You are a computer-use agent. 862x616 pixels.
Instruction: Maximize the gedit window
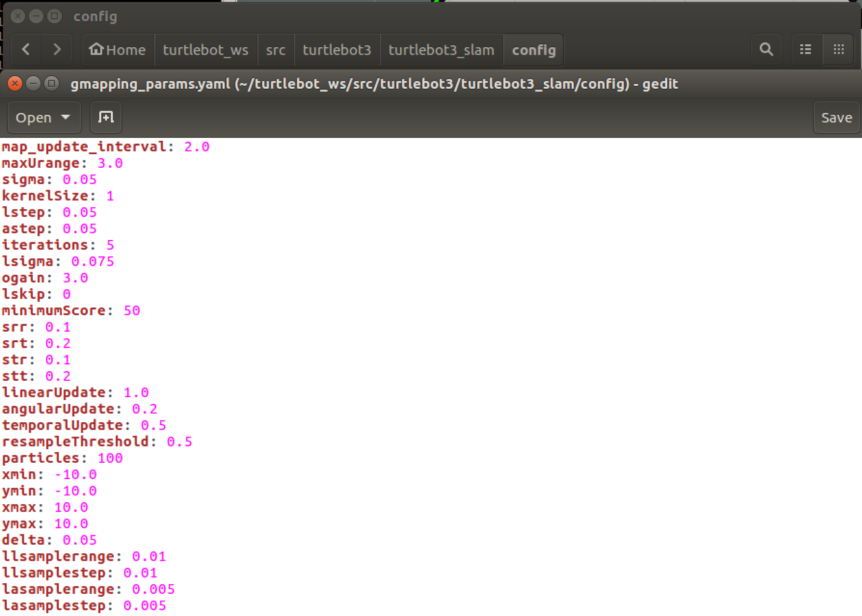51,83
